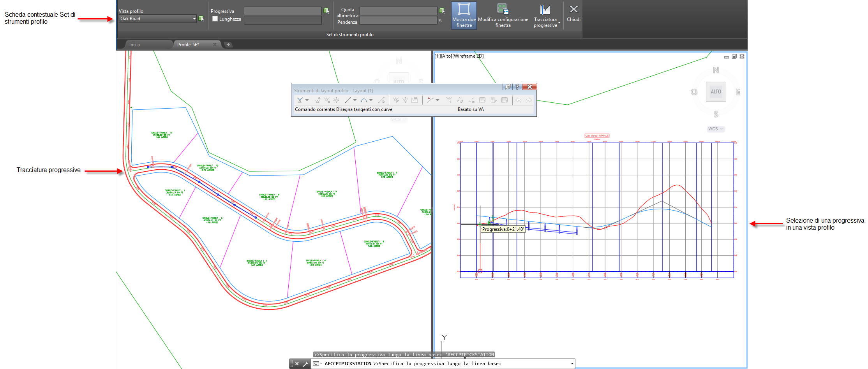Click the O compass letter on ViewCube
The image size is (868, 369).
[694, 92]
